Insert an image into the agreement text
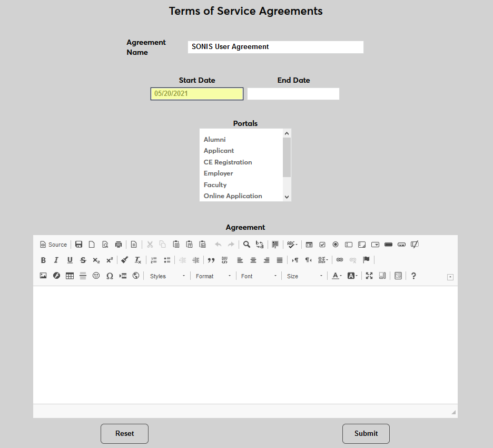This screenshot has height=448, width=493. pyautogui.click(x=43, y=275)
